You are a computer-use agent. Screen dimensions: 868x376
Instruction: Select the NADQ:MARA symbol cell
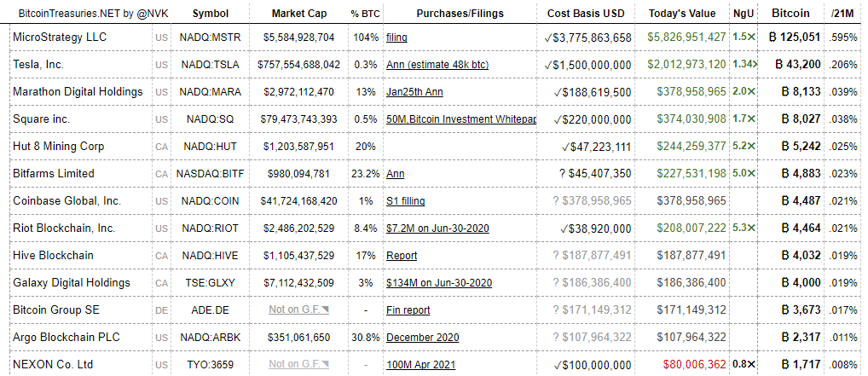211,92
